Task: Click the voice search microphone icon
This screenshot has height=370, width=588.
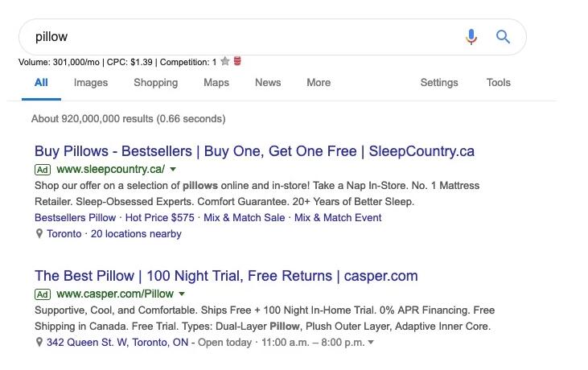Action: (x=471, y=37)
